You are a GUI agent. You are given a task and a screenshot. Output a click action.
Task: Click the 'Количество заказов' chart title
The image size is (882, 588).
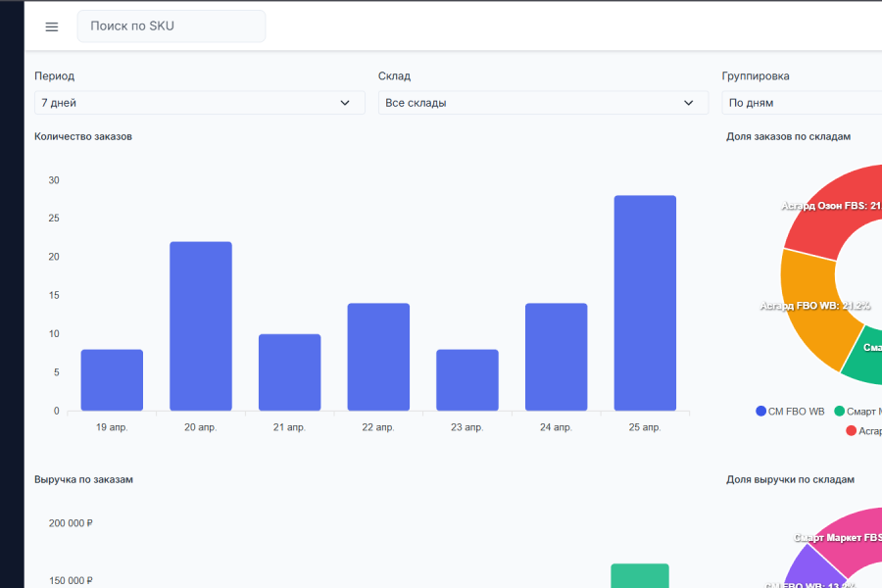[x=83, y=136]
